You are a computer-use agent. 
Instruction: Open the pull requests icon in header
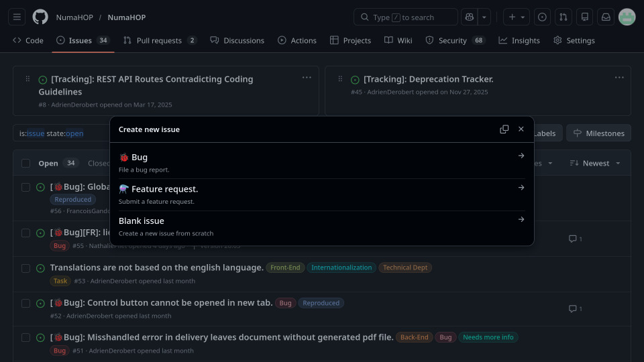(564, 17)
